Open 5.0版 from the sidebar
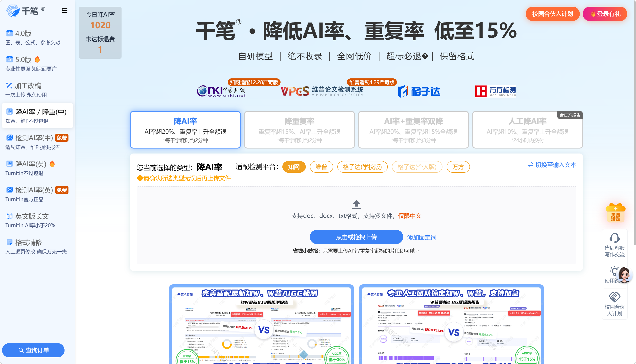 click(x=37, y=63)
